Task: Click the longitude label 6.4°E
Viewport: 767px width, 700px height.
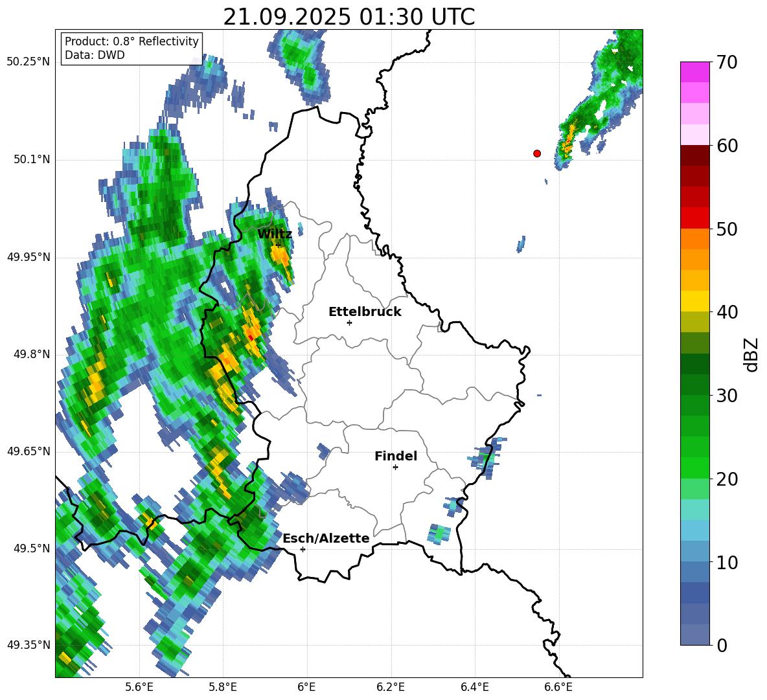Action: [x=474, y=687]
